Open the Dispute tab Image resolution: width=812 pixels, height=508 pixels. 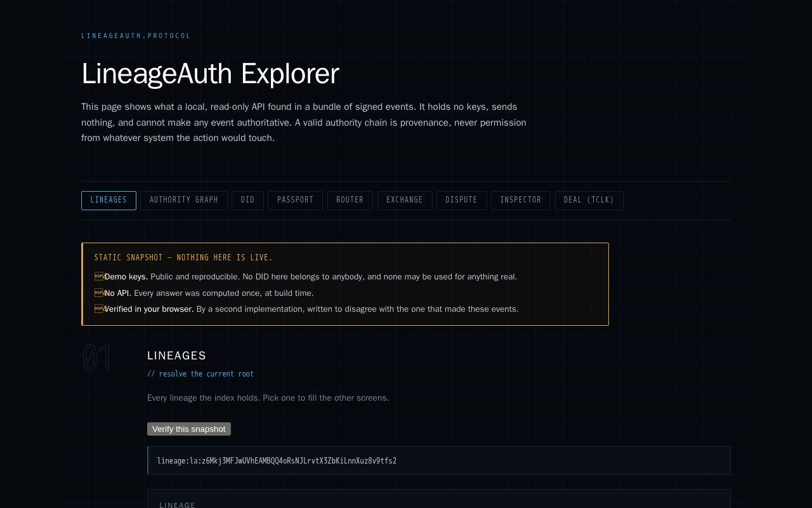coord(462,200)
